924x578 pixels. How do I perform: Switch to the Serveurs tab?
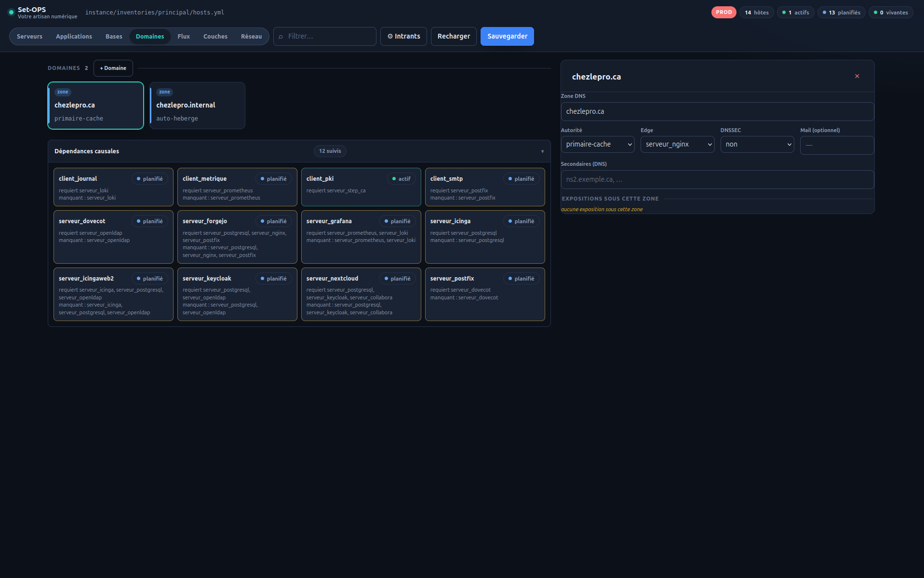[x=29, y=37]
